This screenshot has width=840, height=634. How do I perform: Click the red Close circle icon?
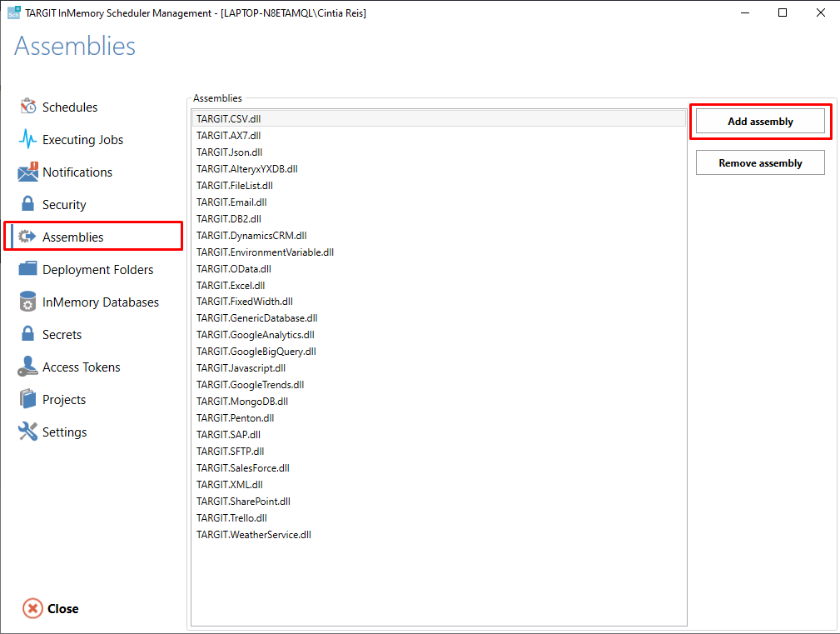click(x=32, y=608)
